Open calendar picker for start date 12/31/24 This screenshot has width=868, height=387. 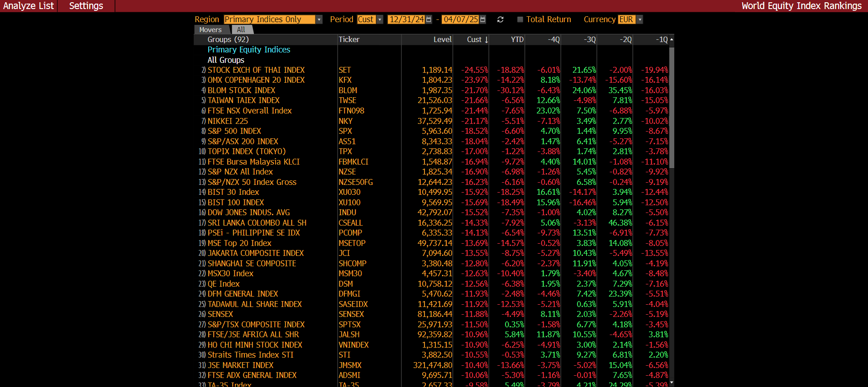tap(429, 19)
